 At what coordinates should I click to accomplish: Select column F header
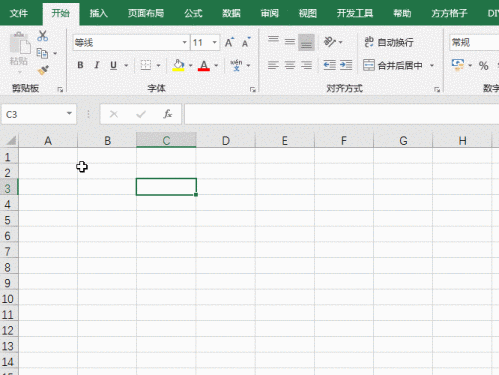[x=344, y=140]
